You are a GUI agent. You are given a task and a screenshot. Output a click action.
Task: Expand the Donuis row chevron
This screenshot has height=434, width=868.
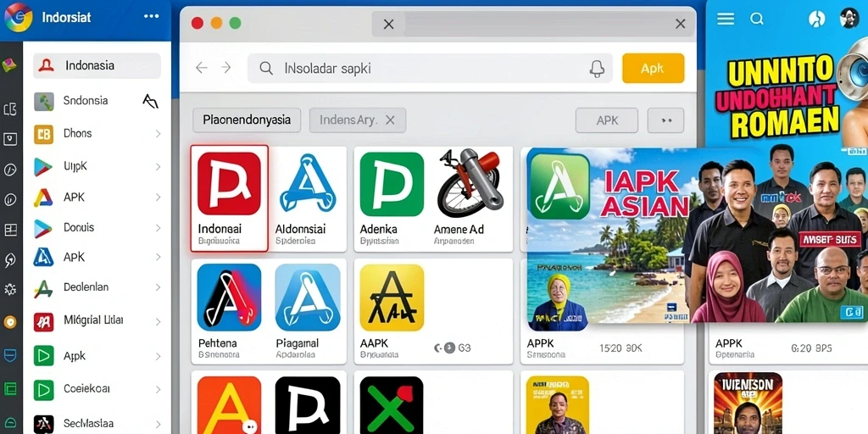pos(158,227)
